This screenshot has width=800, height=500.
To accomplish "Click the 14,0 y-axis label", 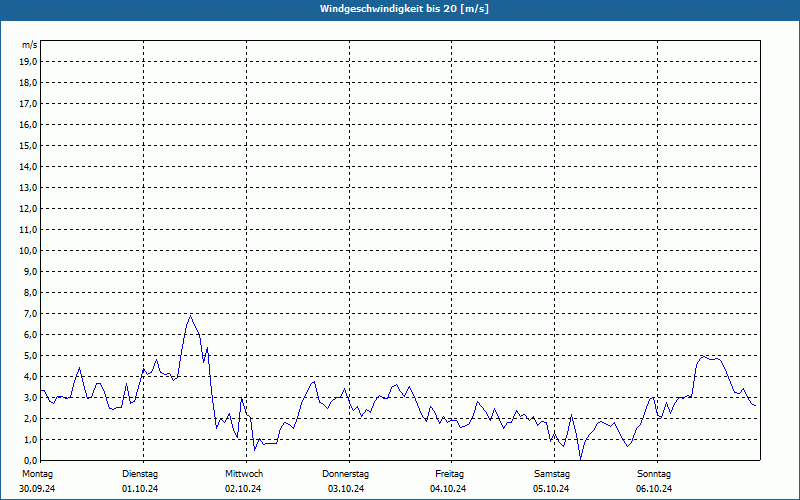I will click(x=28, y=166).
